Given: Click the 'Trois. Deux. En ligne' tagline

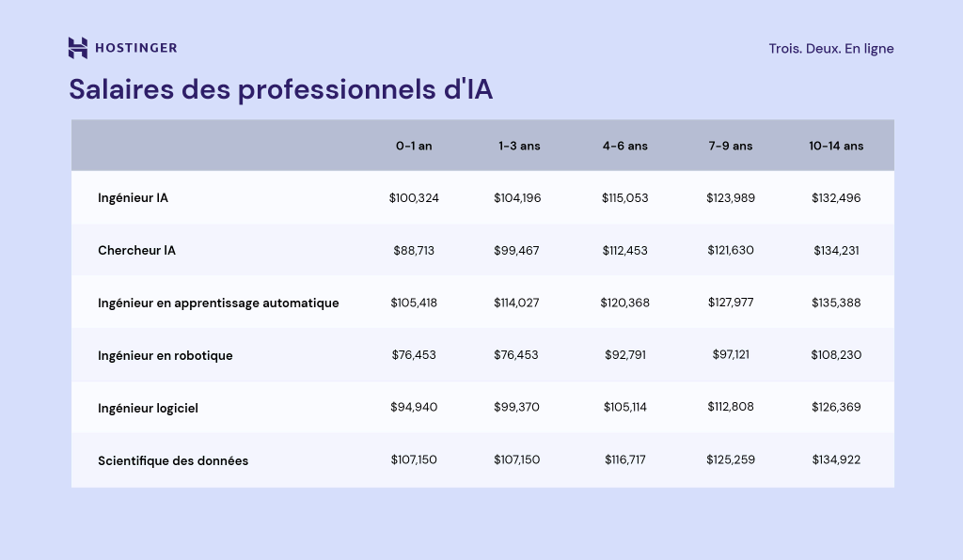Looking at the screenshot, I should 830,49.
